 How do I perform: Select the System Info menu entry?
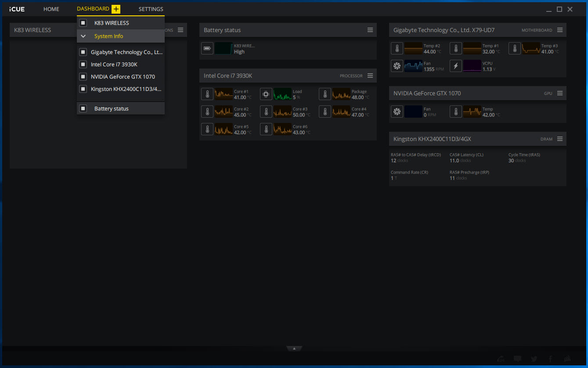121,36
